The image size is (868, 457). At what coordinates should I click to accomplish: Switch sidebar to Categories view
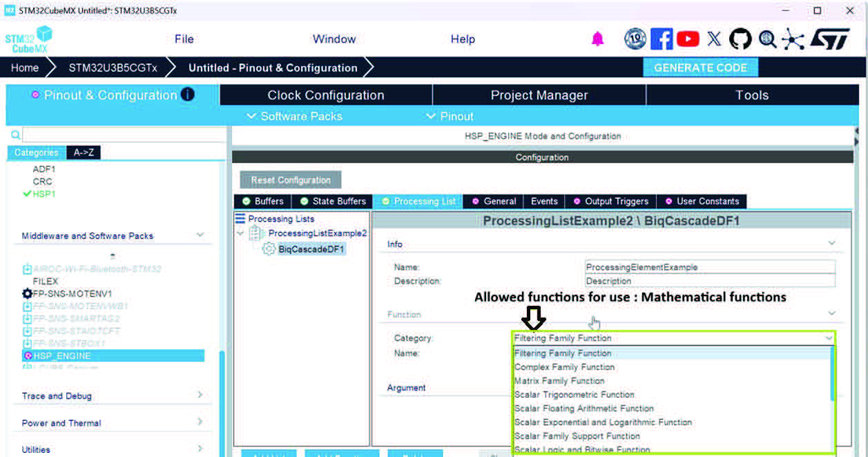click(x=37, y=153)
